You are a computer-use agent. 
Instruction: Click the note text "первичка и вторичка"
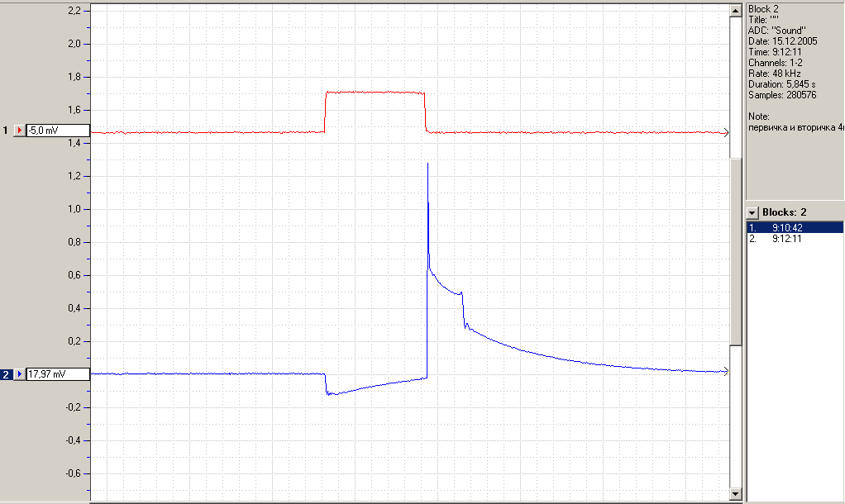(791, 127)
